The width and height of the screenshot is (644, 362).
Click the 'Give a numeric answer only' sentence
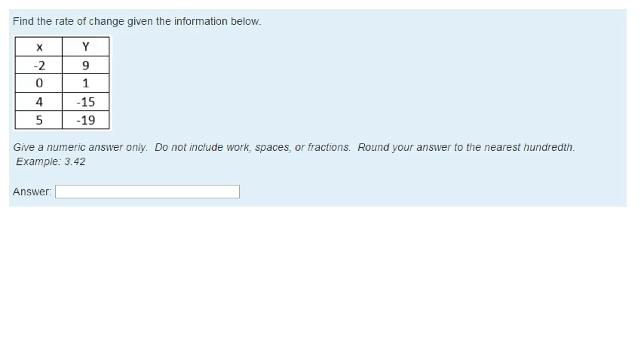[x=80, y=147]
